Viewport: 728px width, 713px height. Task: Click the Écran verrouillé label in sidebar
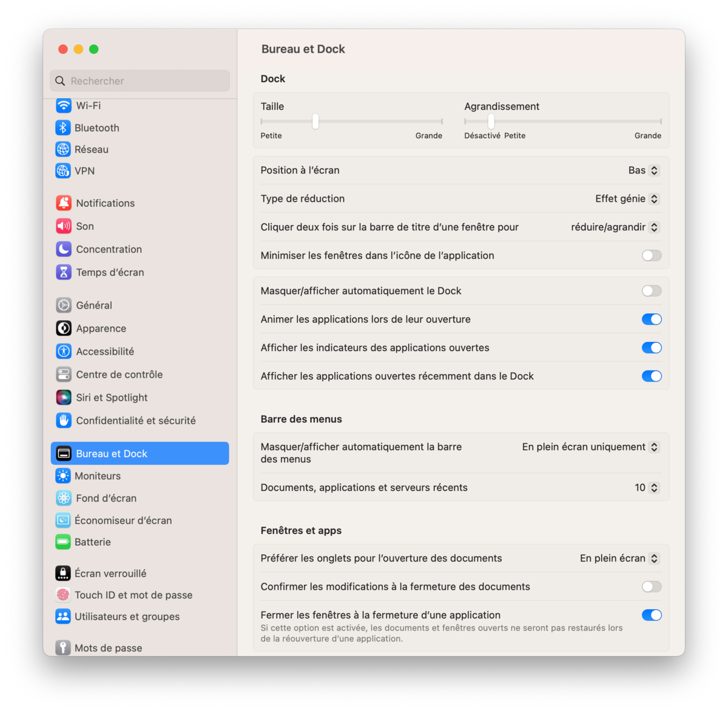pyautogui.click(x=110, y=573)
